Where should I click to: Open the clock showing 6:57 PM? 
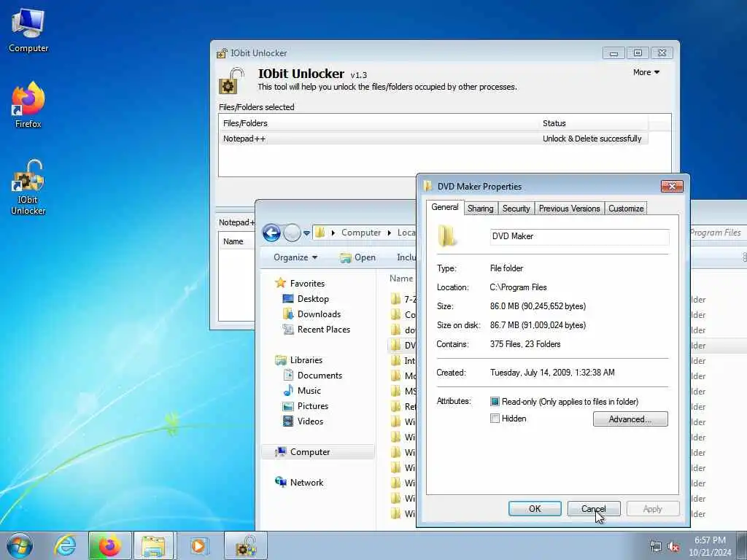click(710, 546)
